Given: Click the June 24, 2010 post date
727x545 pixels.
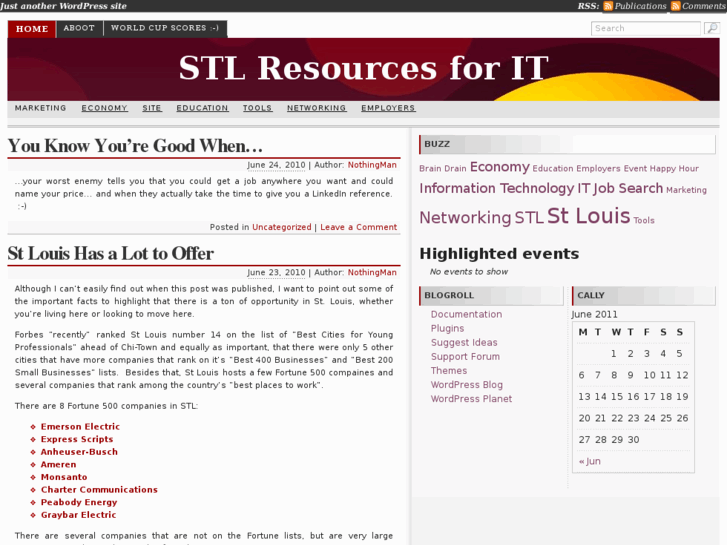Looking at the screenshot, I should (276, 165).
